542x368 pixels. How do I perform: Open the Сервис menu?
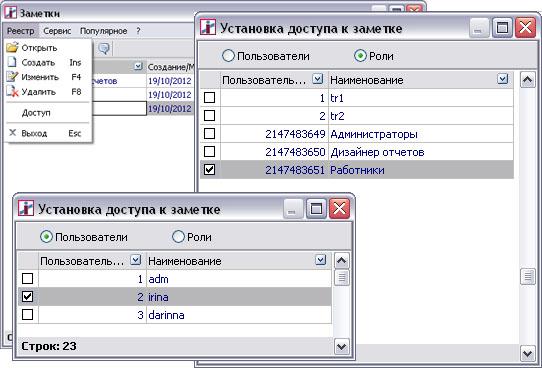pyautogui.click(x=57, y=31)
